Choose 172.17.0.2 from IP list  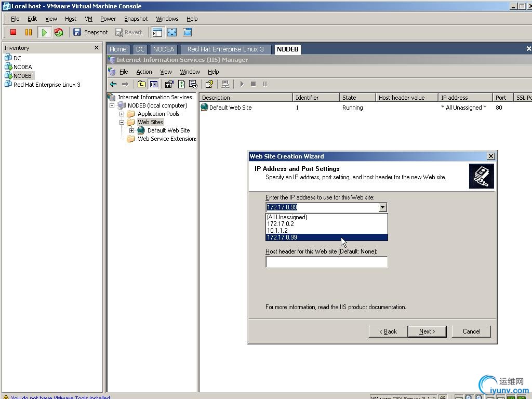(x=326, y=224)
